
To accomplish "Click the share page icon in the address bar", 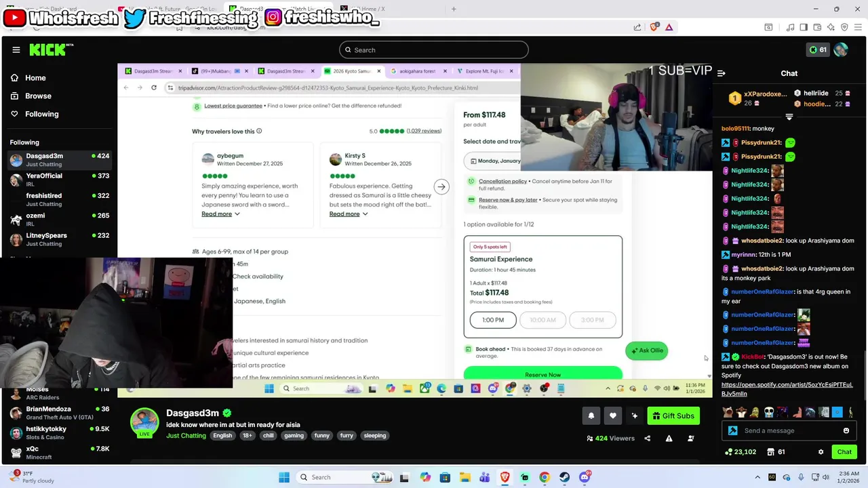I will pyautogui.click(x=637, y=27).
